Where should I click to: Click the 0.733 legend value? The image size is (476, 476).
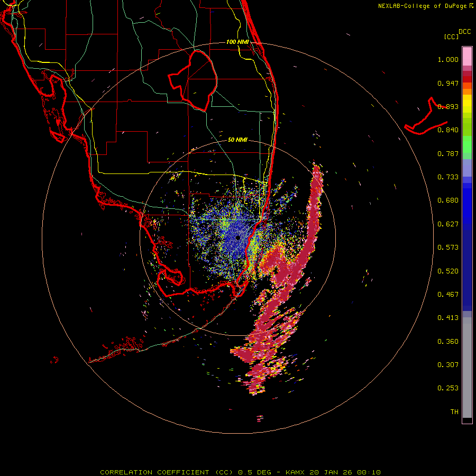(448, 177)
